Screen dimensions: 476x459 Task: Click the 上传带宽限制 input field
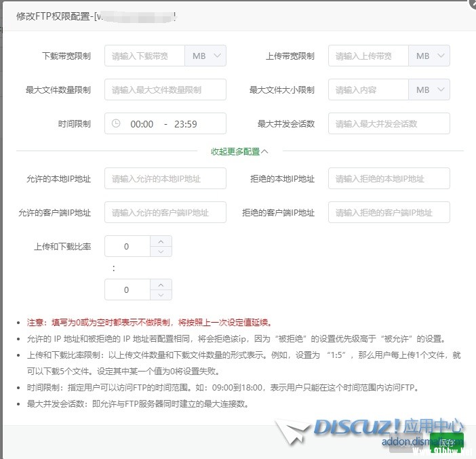pos(368,56)
